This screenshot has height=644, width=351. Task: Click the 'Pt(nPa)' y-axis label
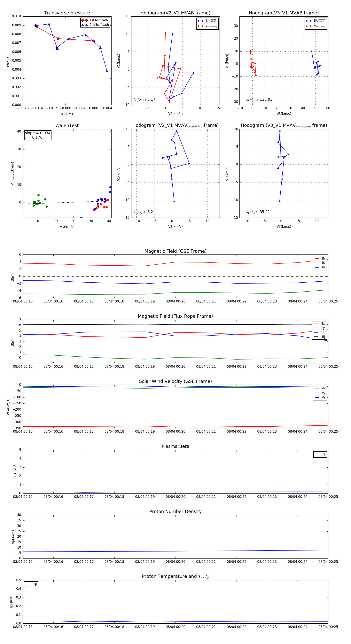pos(8,61)
